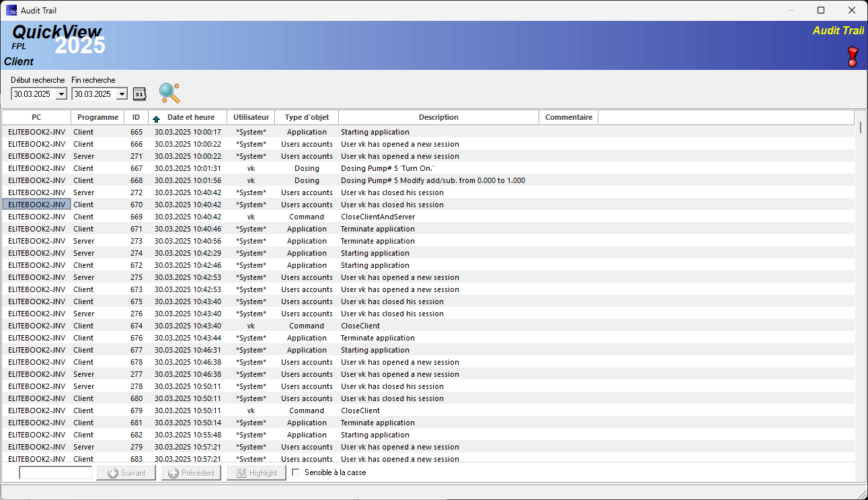Click the PC column header
Image resolution: width=868 pixels, height=500 pixels.
36,117
